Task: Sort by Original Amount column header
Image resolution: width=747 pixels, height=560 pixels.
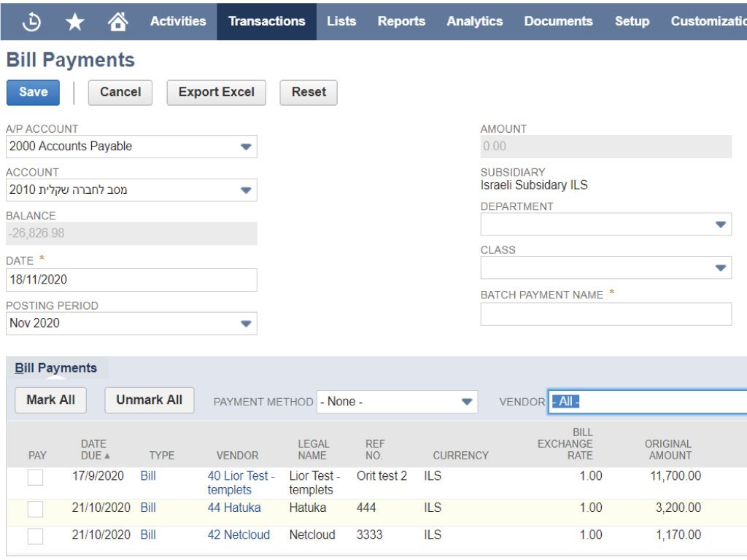Action: [x=668, y=449]
